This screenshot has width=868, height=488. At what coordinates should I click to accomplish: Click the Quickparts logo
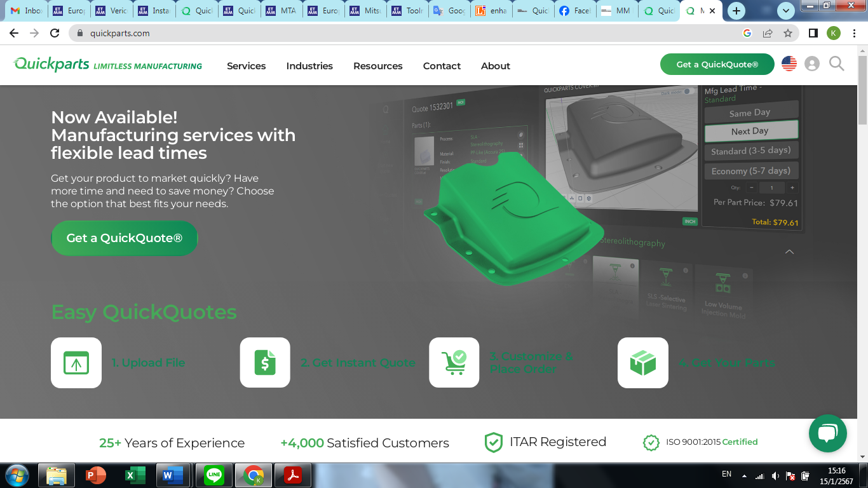(108, 64)
